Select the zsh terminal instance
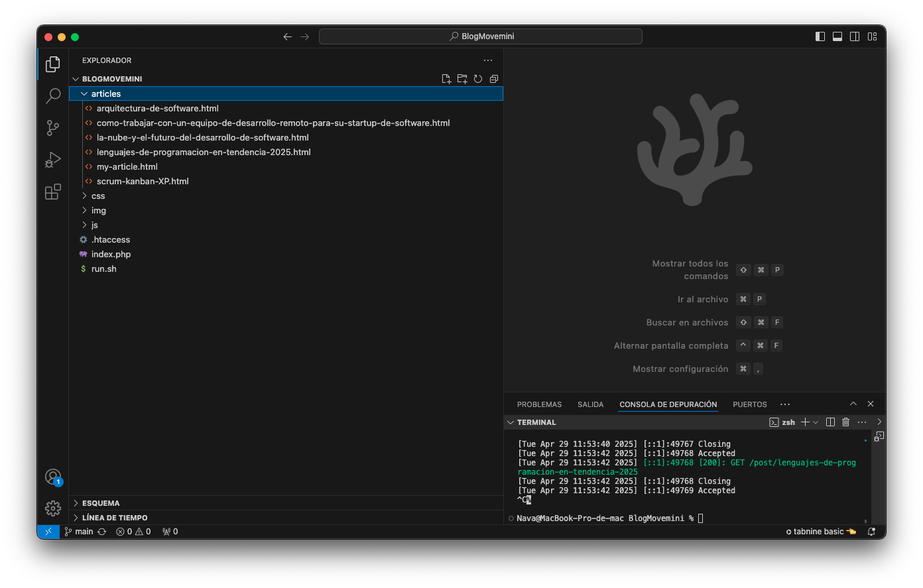The width and height of the screenshot is (923, 588). (782, 422)
